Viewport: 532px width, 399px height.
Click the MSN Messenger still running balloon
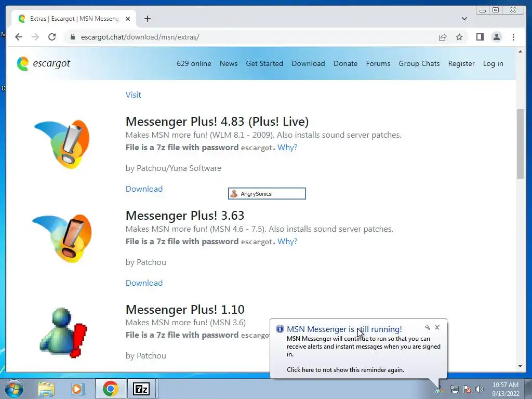coord(358,349)
